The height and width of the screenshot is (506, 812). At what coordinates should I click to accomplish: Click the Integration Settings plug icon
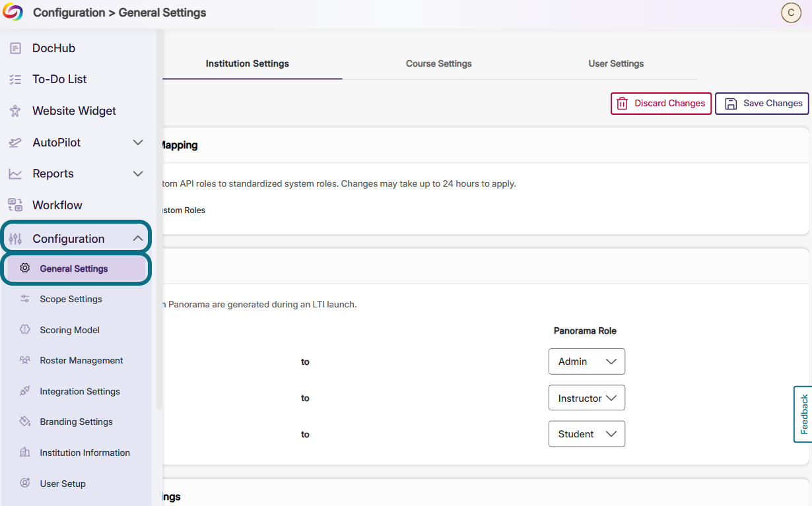[x=25, y=391]
